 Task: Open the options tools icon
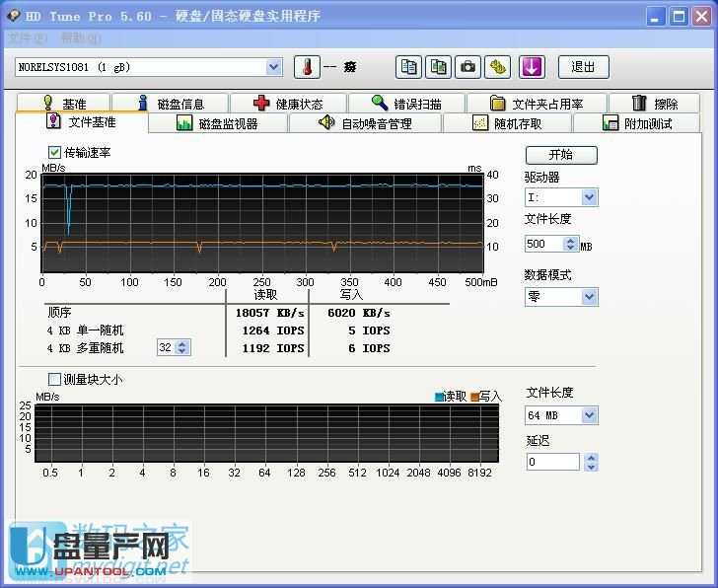[498, 67]
